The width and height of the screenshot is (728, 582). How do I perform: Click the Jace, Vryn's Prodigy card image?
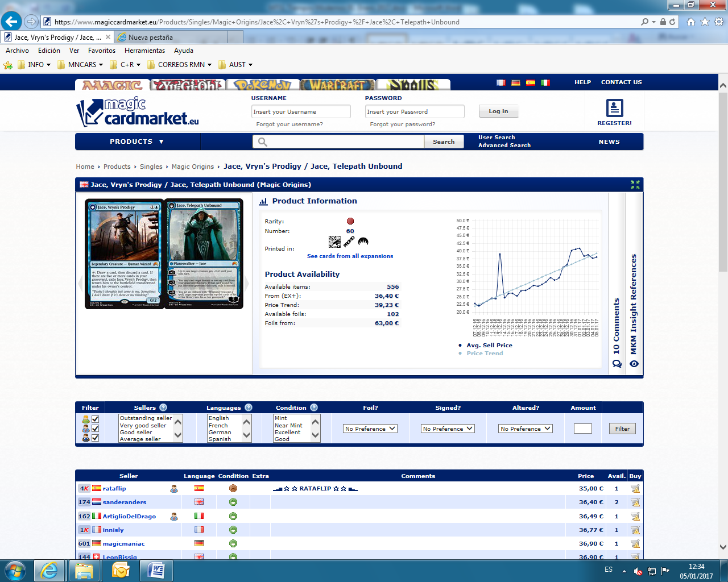click(125, 254)
